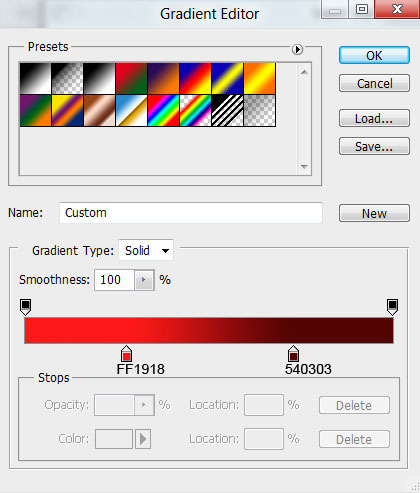Screen dimensions: 420x493
Task: Select the Transparent Stripes preset
Action: point(227,110)
